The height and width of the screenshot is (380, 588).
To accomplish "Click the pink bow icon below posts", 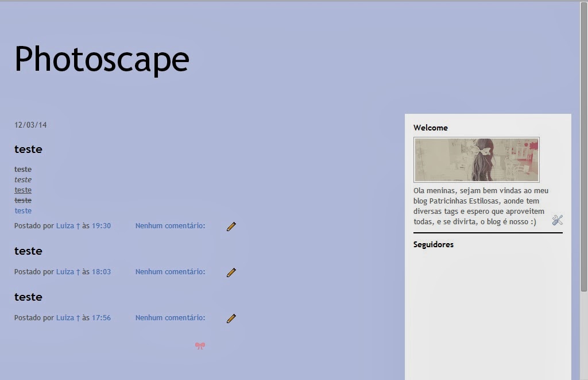I will coord(200,346).
